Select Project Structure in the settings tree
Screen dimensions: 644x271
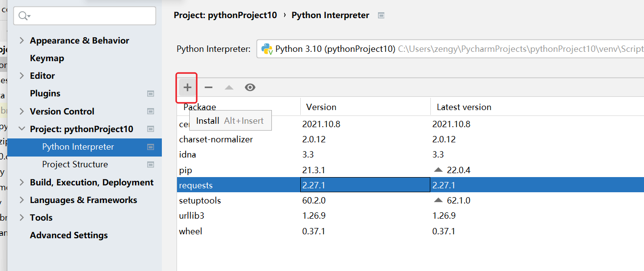(x=75, y=164)
